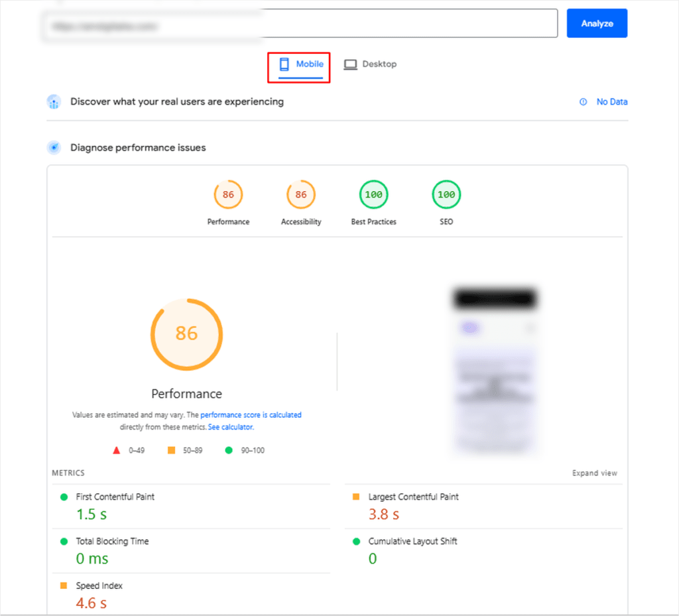Click the No Data info icon

[x=584, y=101]
